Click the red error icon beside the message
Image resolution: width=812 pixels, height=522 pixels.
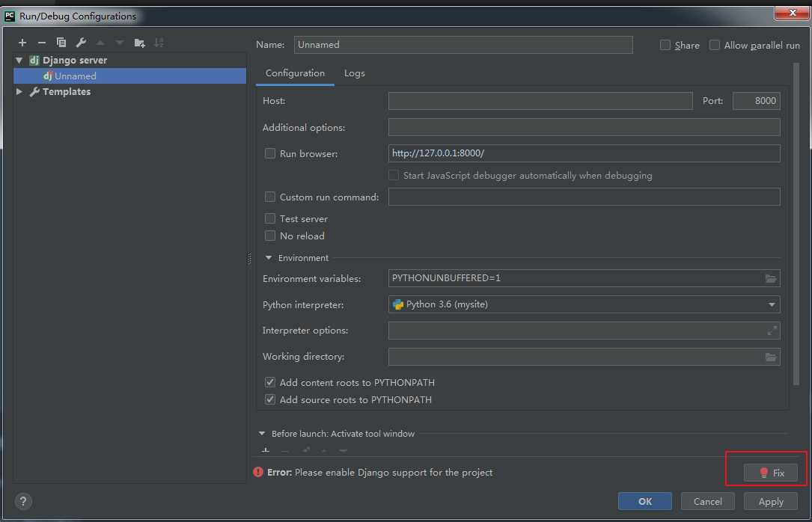coord(258,472)
